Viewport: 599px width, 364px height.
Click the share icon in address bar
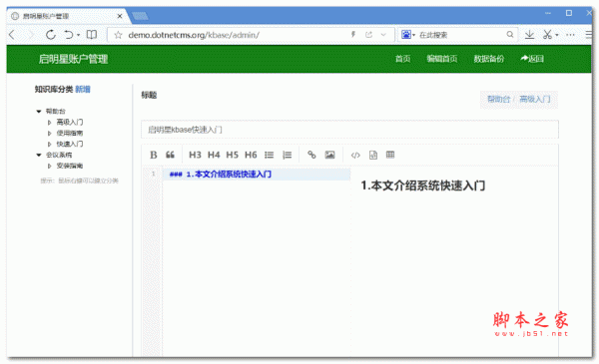pyautogui.click(x=368, y=35)
